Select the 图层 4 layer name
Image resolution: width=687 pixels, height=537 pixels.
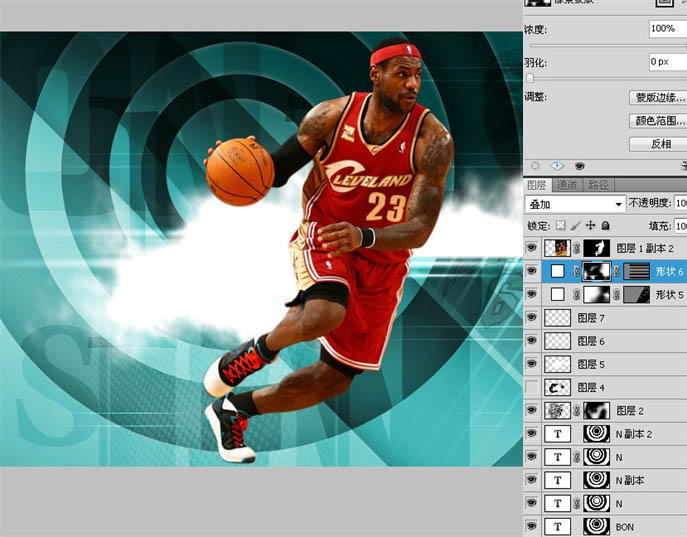click(x=591, y=387)
